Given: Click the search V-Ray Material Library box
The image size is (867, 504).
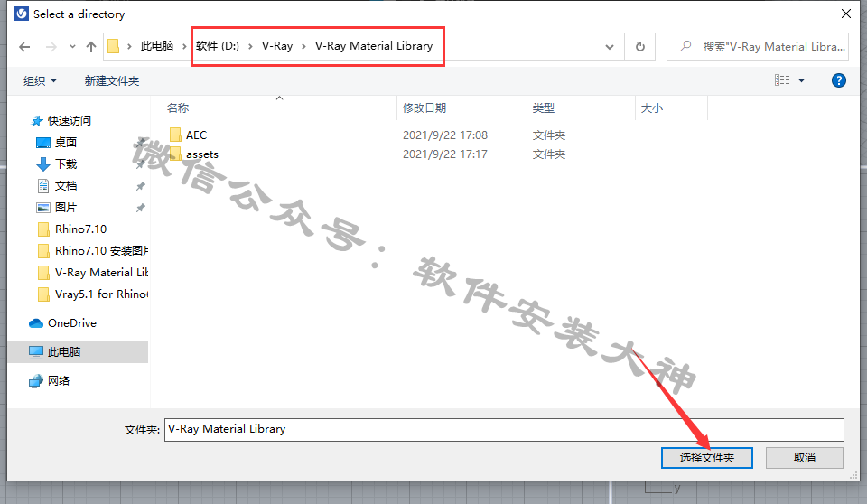Looking at the screenshot, I should [x=758, y=46].
